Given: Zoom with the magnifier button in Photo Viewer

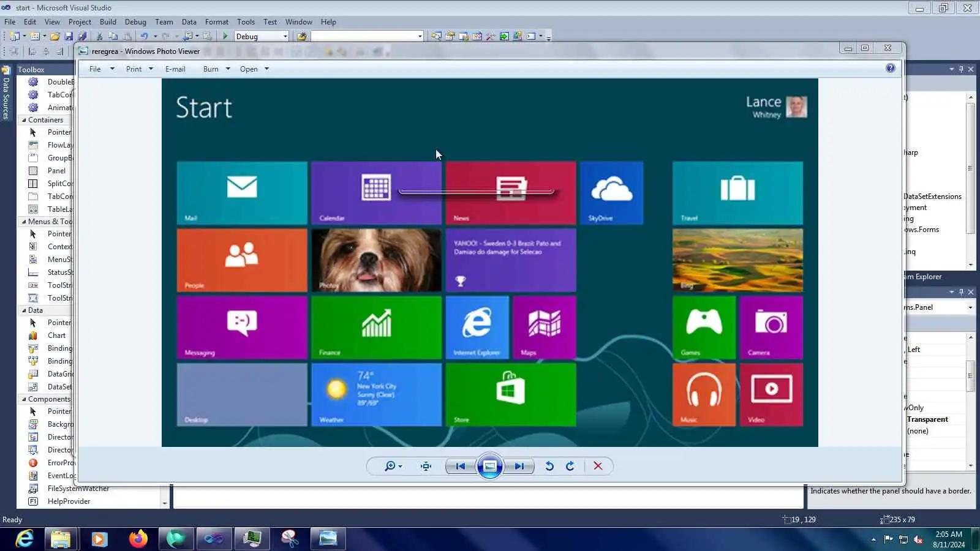Looking at the screenshot, I should pyautogui.click(x=393, y=467).
